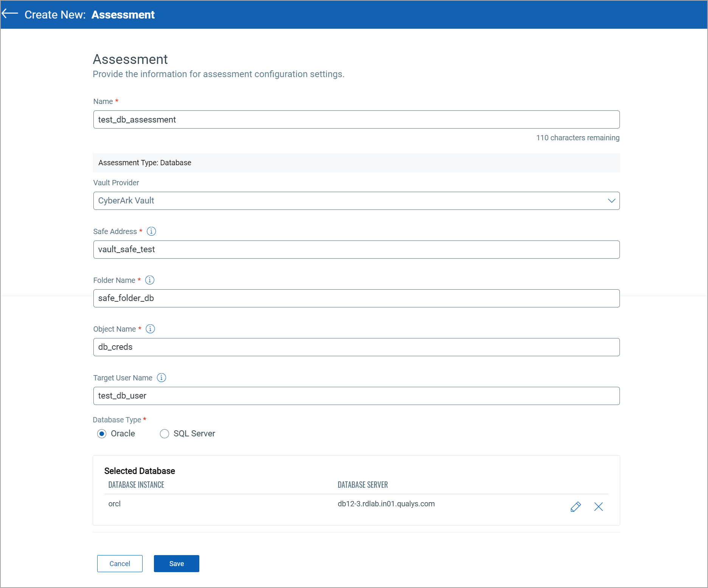This screenshot has width=708, height=588.
Task: Focus the Target User Name input
Action: (x=356, y=396)
